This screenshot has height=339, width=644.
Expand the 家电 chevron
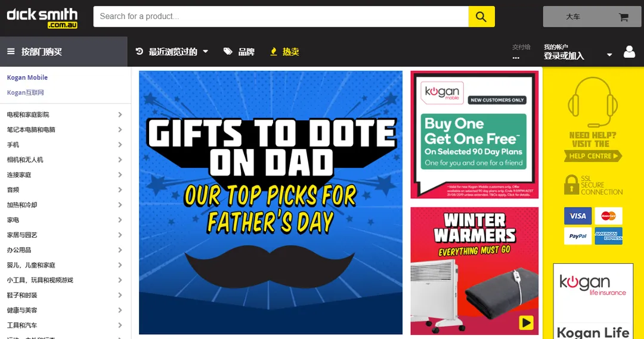click(120, 220)
